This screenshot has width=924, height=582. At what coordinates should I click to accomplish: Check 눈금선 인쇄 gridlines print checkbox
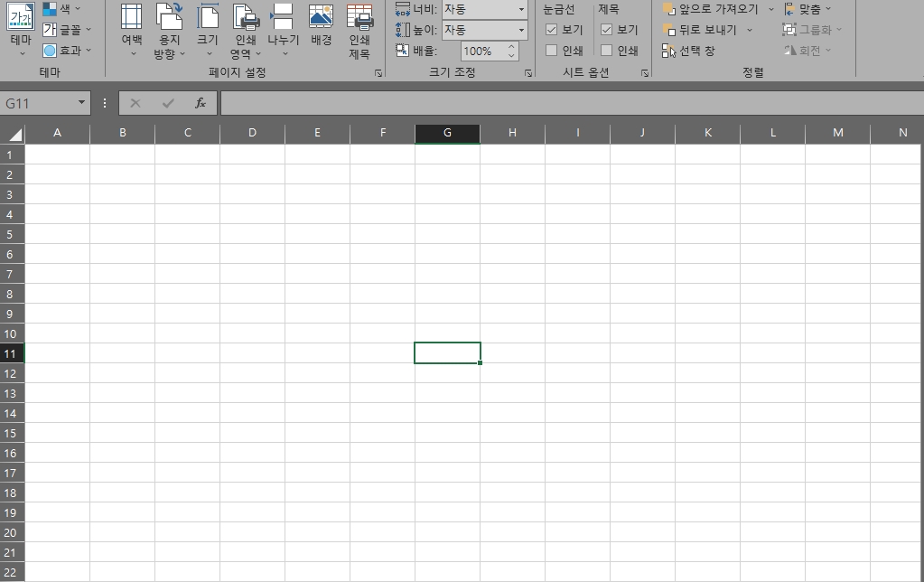click(552, 51)
